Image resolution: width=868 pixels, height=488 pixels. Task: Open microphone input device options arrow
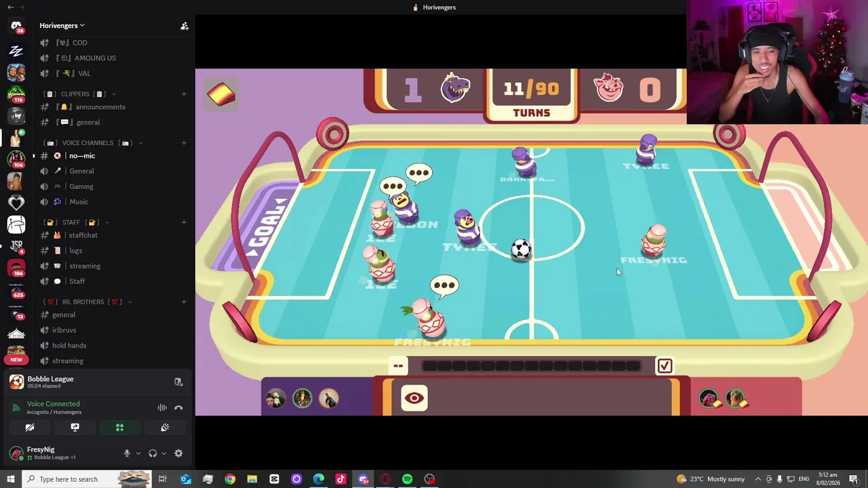click(x=138, y=453)
